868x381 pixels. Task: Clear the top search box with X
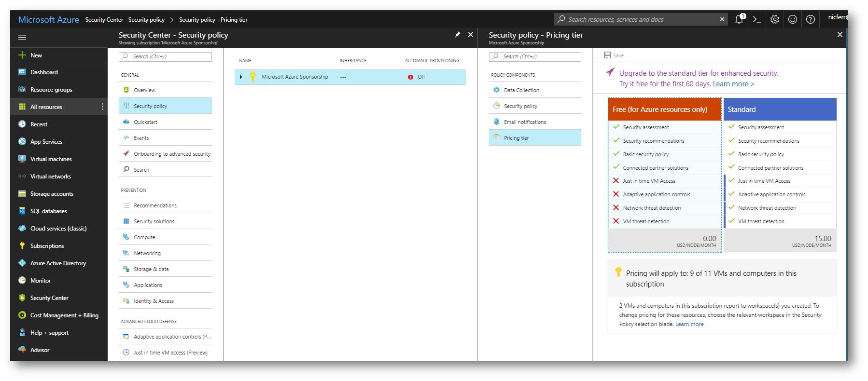[722, 19]
